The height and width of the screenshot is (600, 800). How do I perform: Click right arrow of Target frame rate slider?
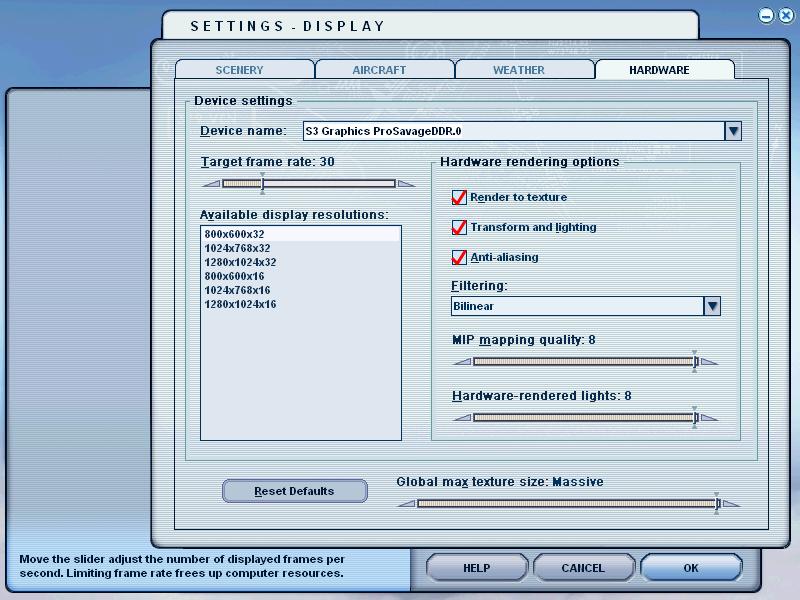pos(406,184)
